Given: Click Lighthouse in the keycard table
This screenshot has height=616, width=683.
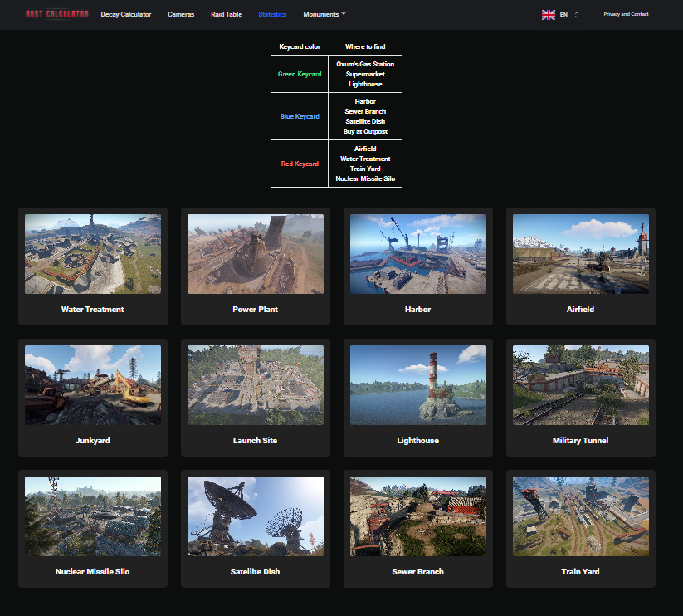Looking at the screenshot, I should [365, 84].
